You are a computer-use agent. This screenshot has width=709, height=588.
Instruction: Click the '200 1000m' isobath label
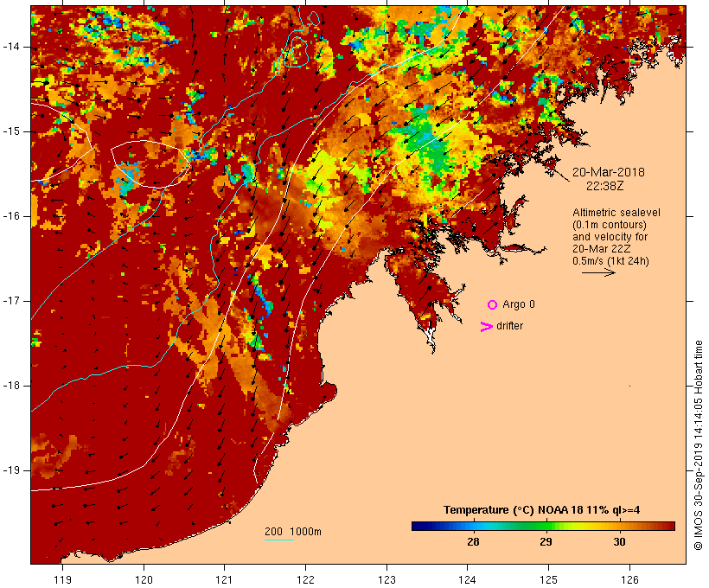click(293, 532)
